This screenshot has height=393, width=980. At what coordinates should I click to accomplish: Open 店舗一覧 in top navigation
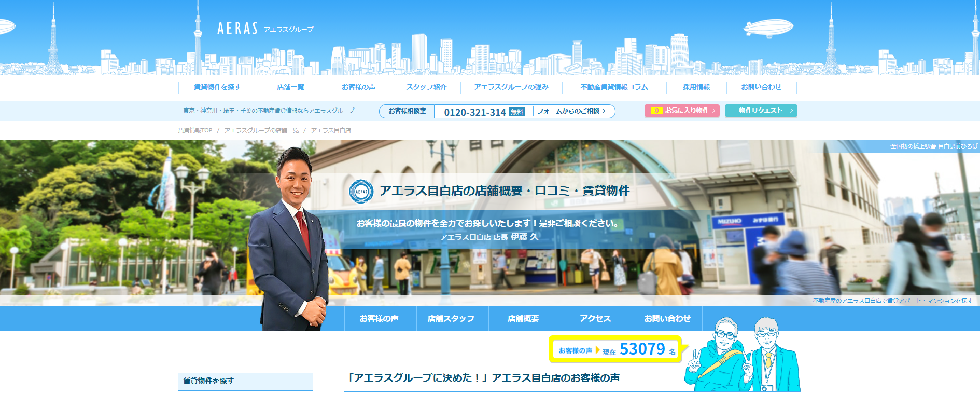point(290,87)
